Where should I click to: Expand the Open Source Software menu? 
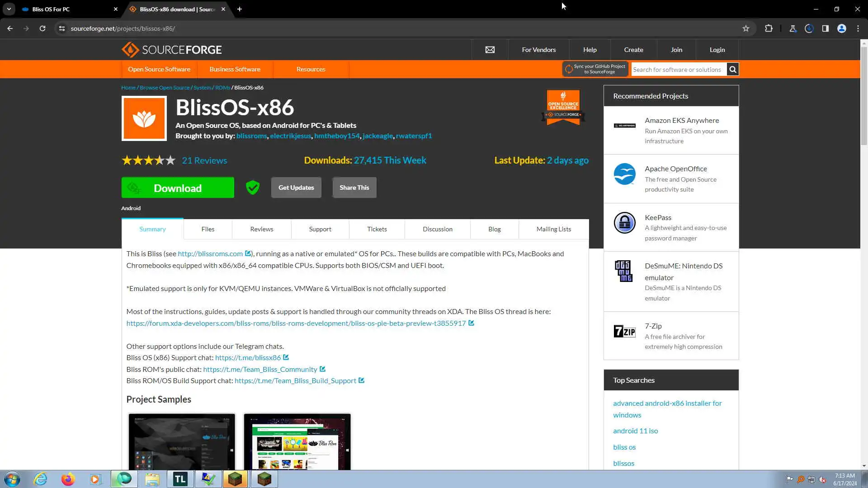[x=159, y=69]
